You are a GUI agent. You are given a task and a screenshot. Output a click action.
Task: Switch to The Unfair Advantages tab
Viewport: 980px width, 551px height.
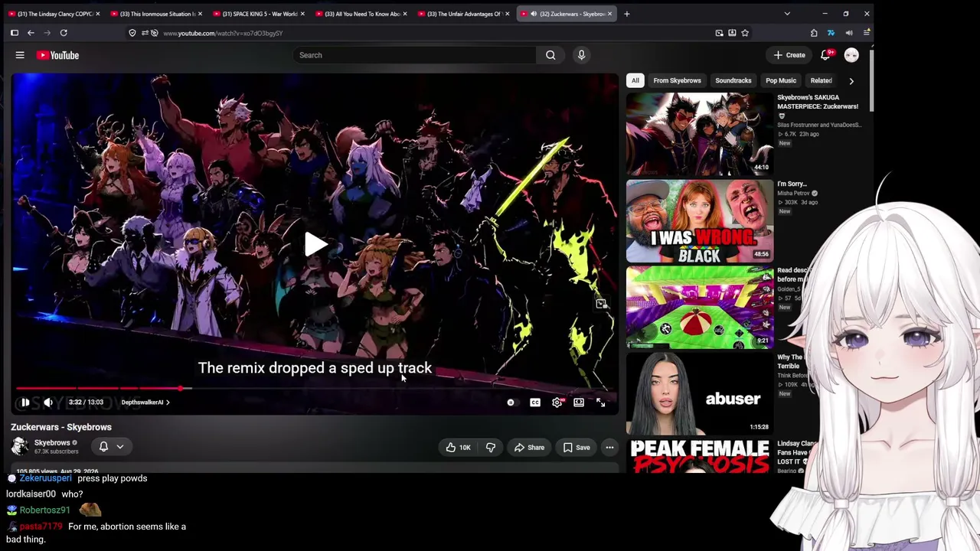tap(463, 14)
